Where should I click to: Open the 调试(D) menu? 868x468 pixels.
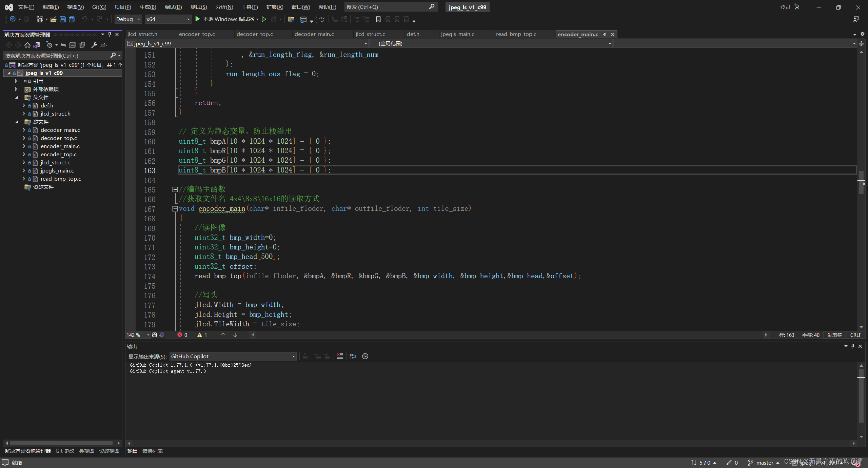click(x=173, y=7)
